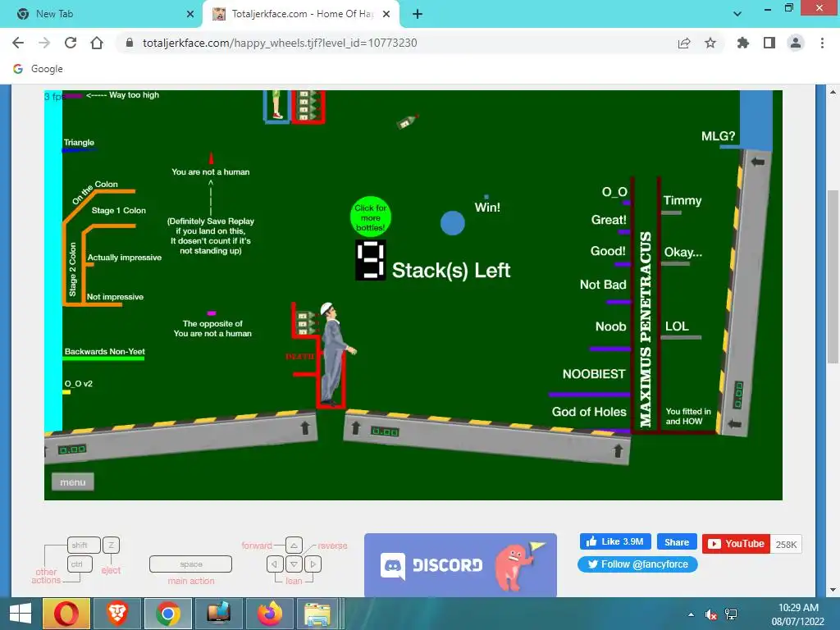Click Follow @fancyforce on Twitter
Image resolution: width=840 pixels, height=630 pixels.
pyautogui.click(x=637, y=564)
